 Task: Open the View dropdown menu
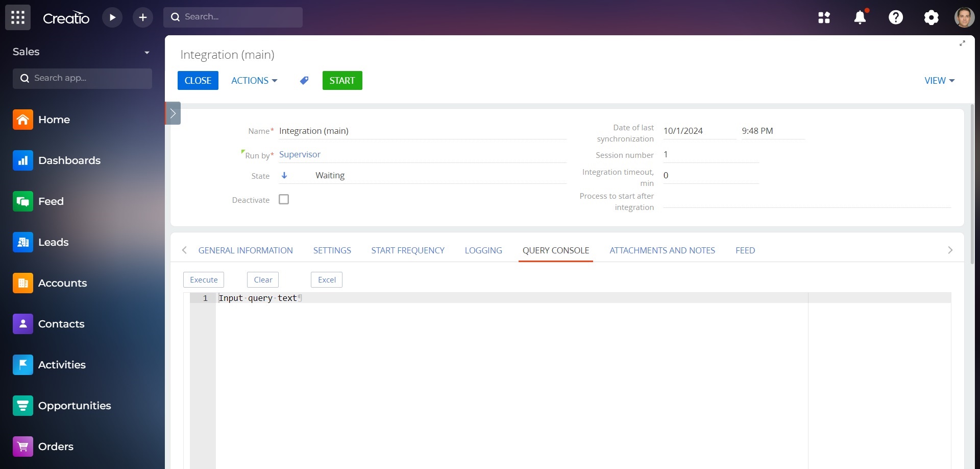(x=939, y=81)
